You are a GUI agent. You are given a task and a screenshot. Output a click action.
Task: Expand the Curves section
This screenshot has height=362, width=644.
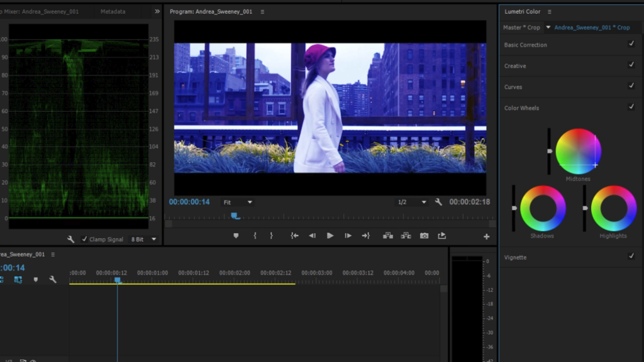513,87
